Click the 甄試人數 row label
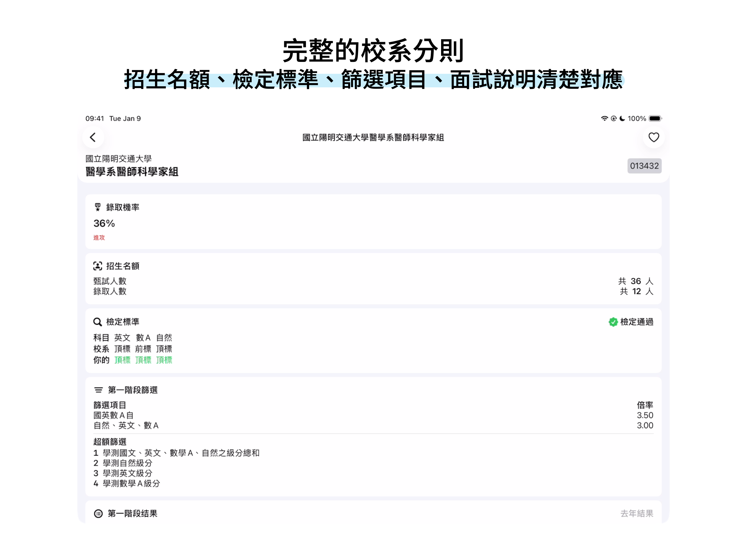This screenshot has height=560, width=747. coord(110,281)
